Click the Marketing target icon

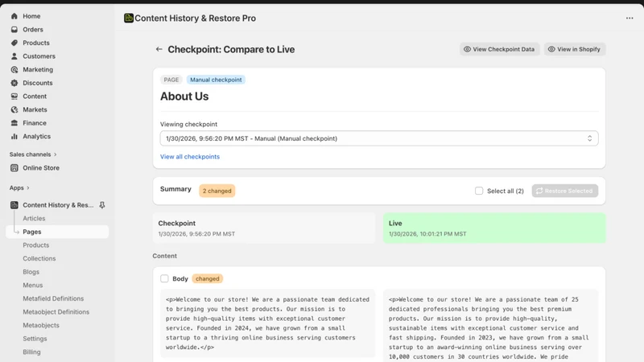click(14, 69)
